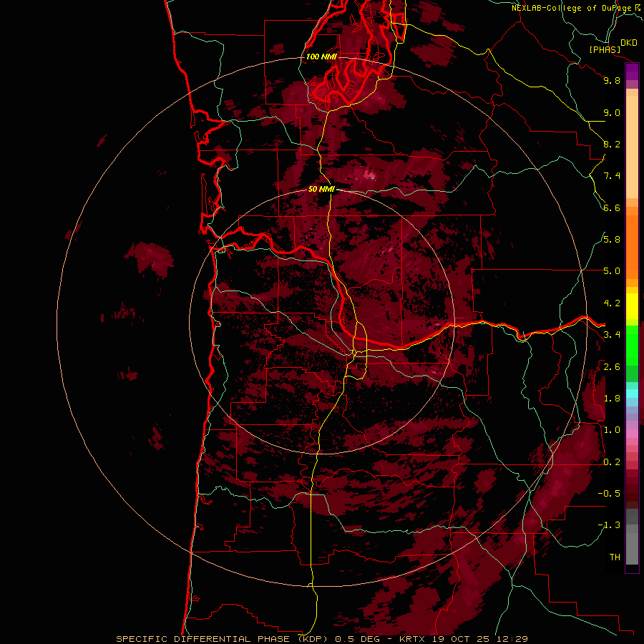
Task: Click the DKD label above the color scale
Action: pos(629,43)
